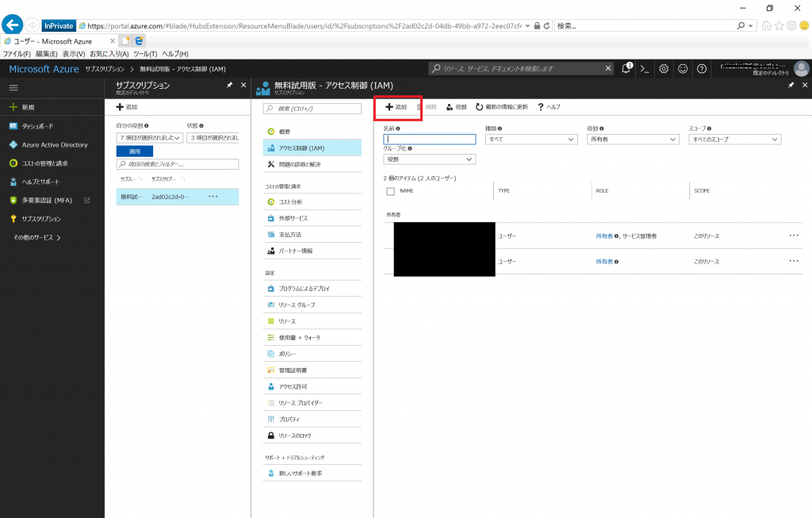Open the 自分の役割 dropdown

150,138
